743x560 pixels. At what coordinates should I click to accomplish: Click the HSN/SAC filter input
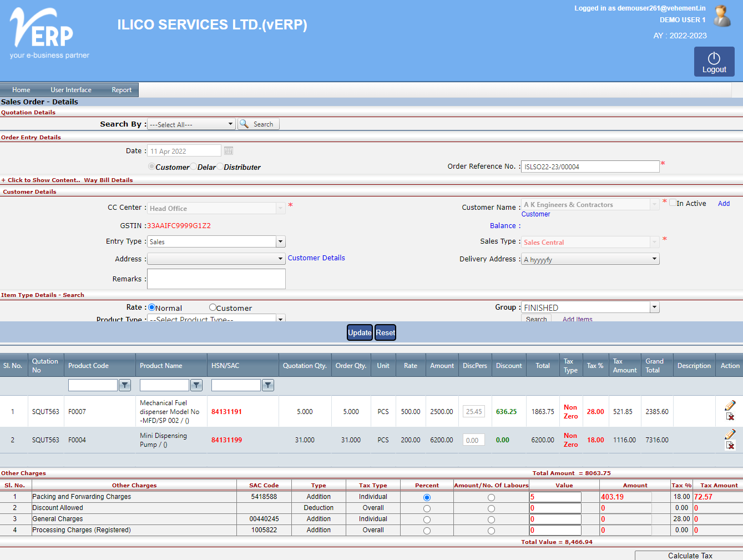tap(236, 385)
